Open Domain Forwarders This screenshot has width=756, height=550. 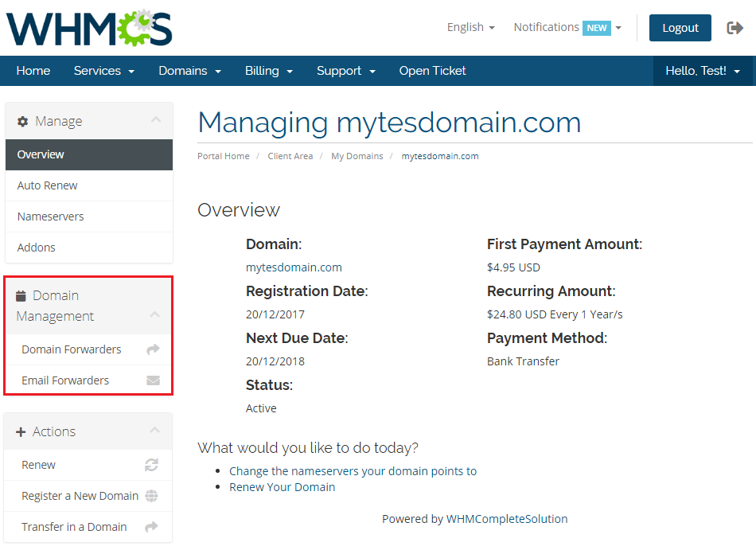(88, 349)
